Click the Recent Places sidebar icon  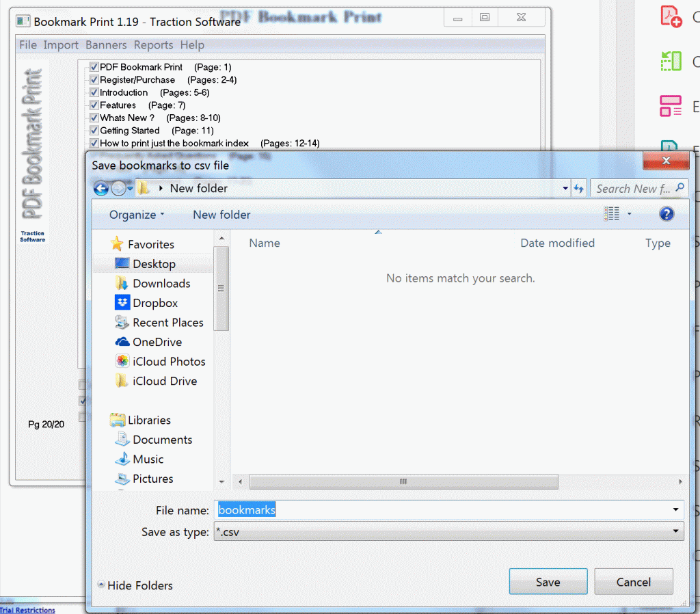pyautogui.click(x=124, y=322)
